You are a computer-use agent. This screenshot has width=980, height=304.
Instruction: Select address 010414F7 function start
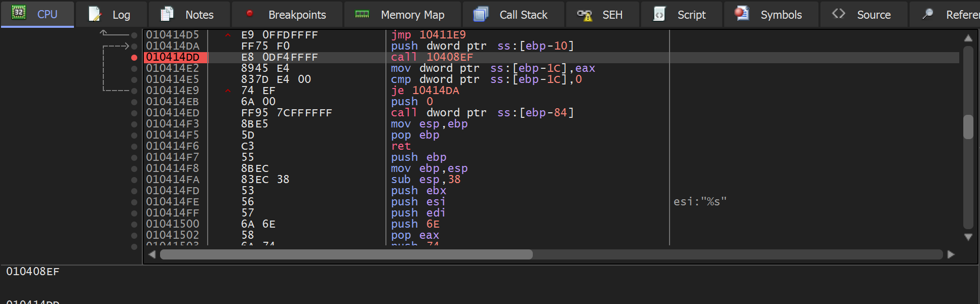(173, 158)
